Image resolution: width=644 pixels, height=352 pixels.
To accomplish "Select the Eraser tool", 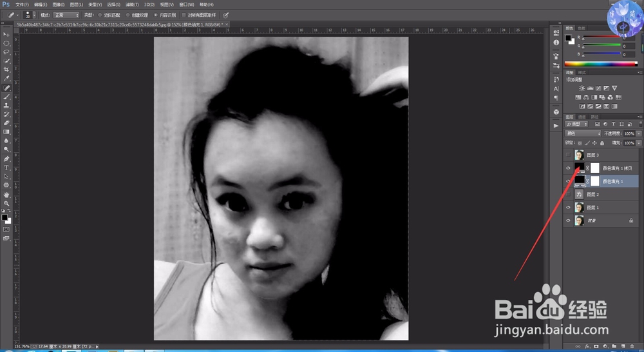I will point(6,123).
